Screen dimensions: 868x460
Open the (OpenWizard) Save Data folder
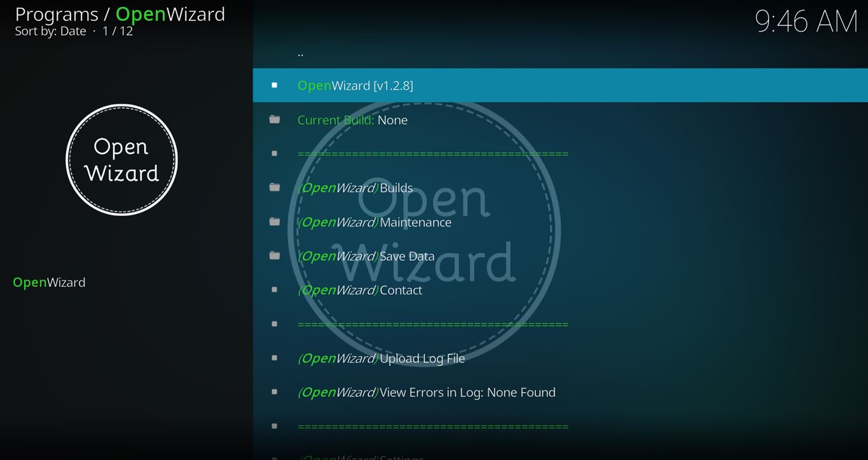[x=366, y=256]
